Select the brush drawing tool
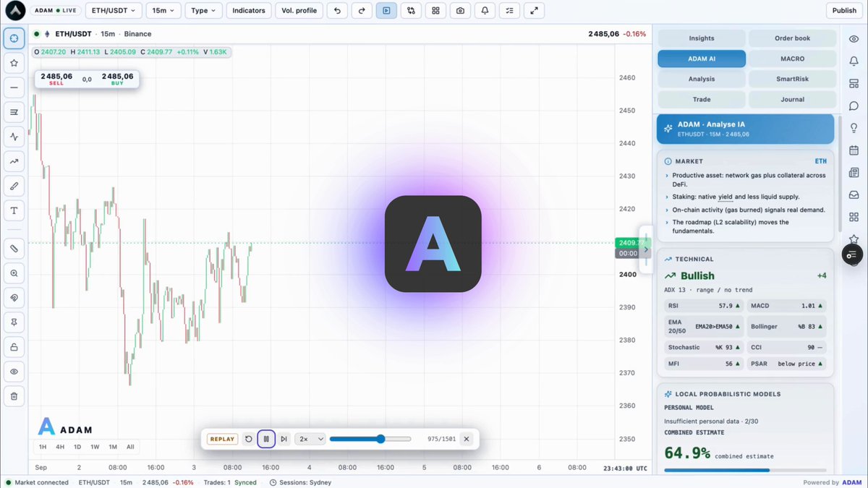The width and height of the screenshot is (868, 488). pos(14,186)
